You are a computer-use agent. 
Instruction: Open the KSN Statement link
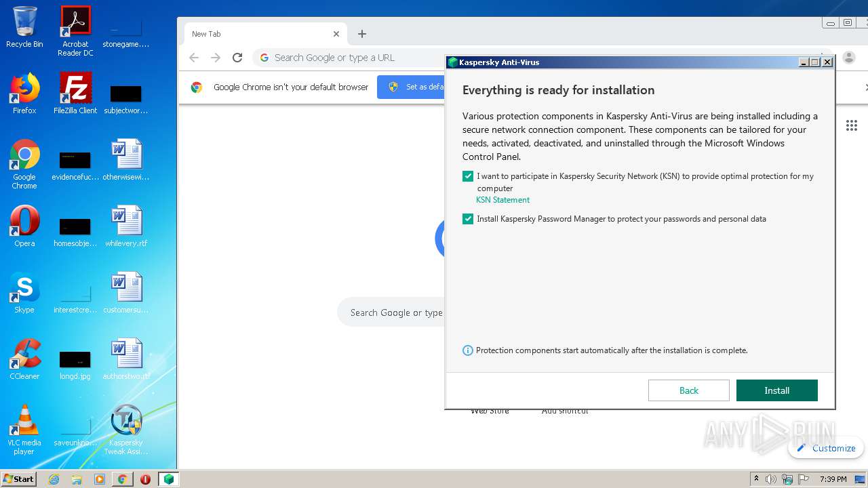pos(502,200)
